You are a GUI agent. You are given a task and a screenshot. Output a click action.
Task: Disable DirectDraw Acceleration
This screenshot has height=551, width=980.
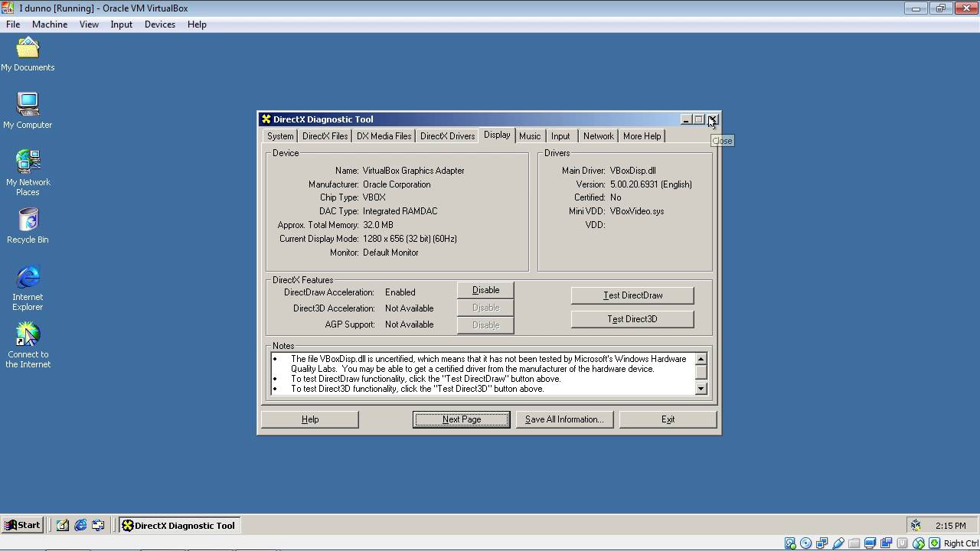[485, 290]
